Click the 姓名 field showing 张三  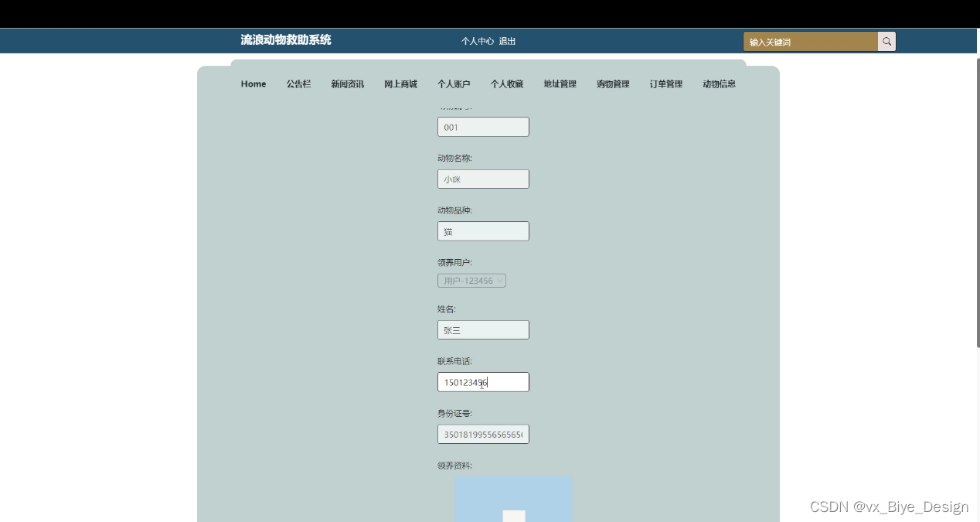(x=483, y=330)
